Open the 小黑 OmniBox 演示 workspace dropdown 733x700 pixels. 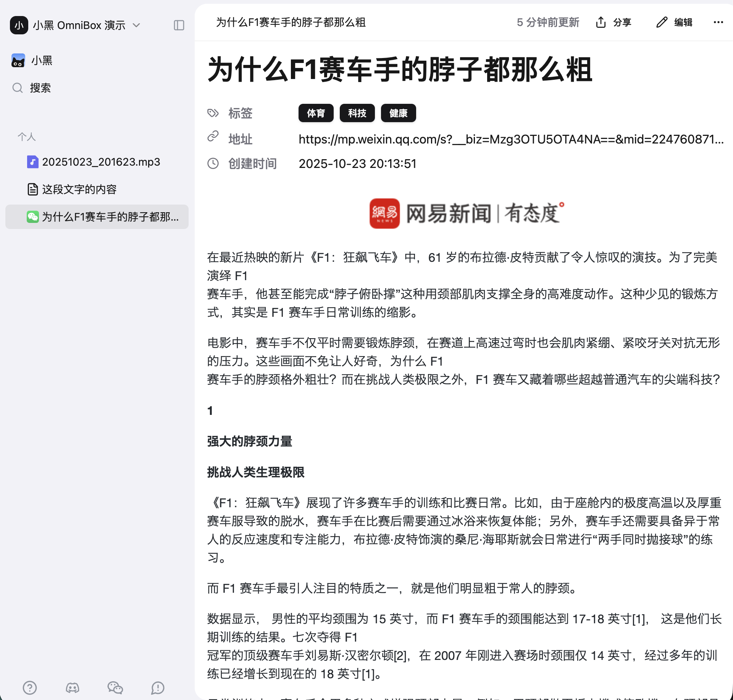point(136,25)
